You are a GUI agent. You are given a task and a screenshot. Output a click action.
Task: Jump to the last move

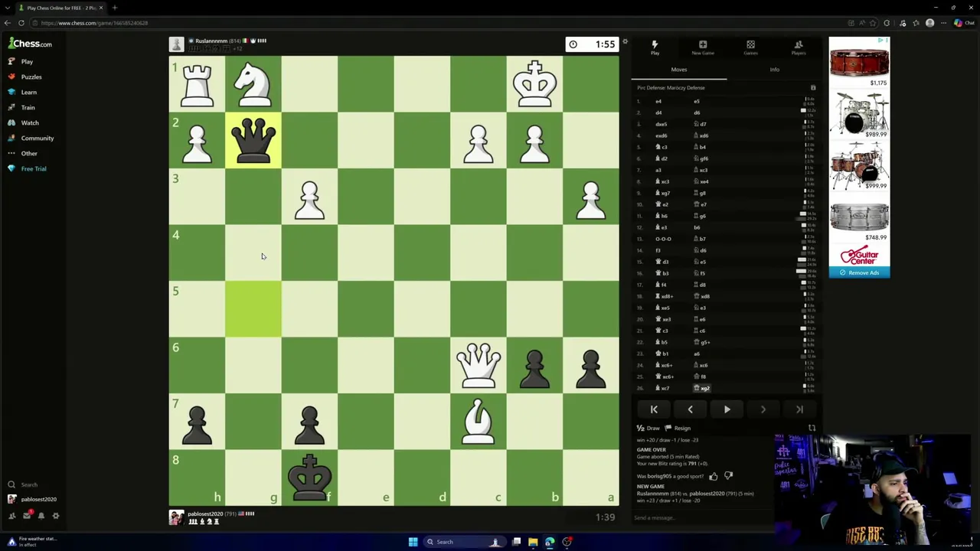(x=799, y=409)
